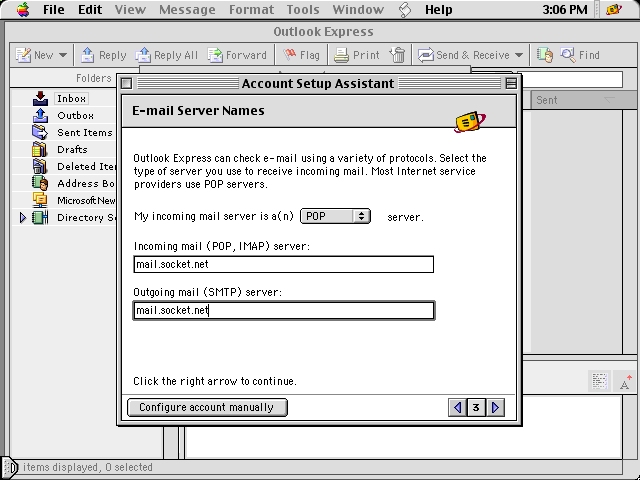Click the Sent column header
This screenshot has width=640, height=480.
pos(584,100)
